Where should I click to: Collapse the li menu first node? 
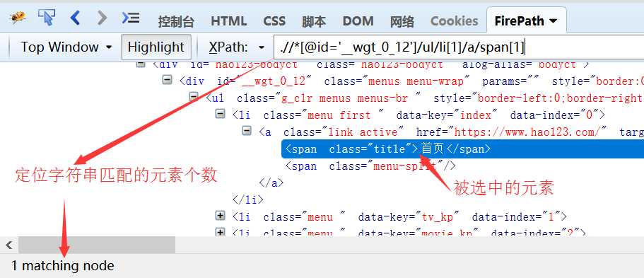click(x=221, y=114)
